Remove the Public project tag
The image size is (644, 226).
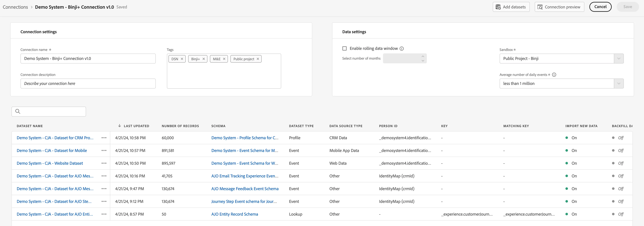pyautogui.click(x=258, y=59)
